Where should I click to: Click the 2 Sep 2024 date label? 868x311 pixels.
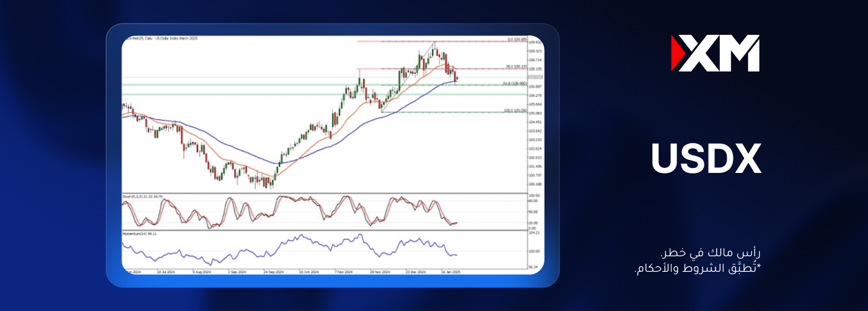click(237, 272)
